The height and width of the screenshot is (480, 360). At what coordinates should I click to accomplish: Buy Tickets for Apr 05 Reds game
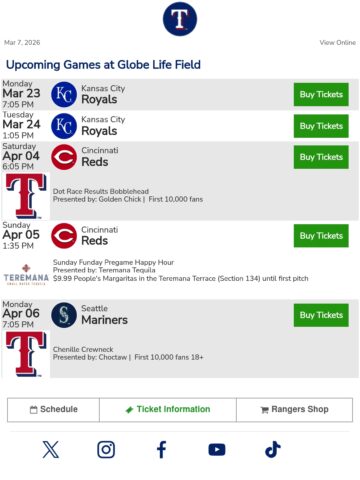pyautogui.click(x=321, y=236)
